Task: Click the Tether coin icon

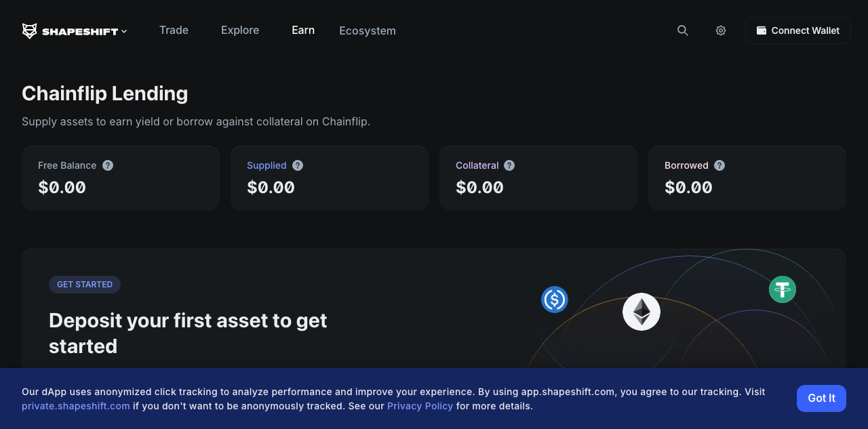Action: coord(783,289)
